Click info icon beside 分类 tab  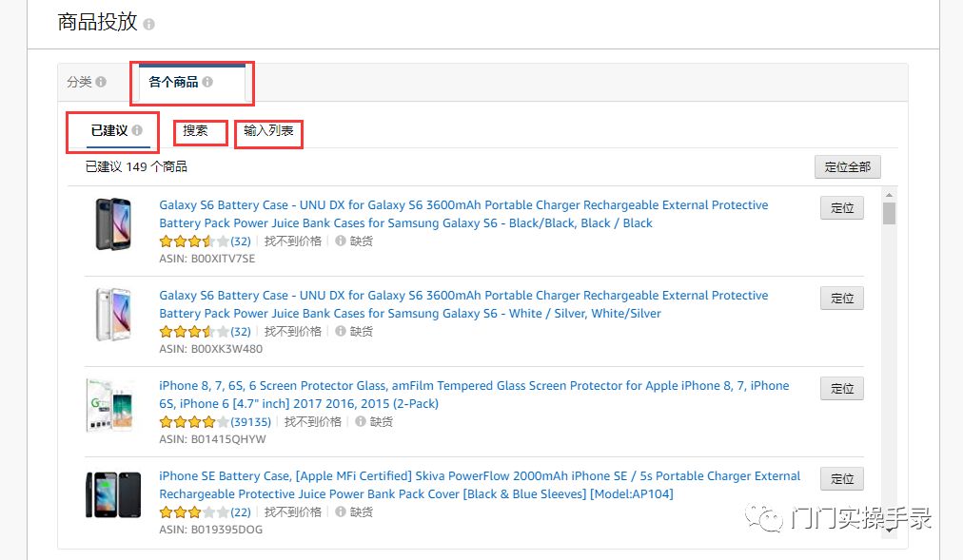pyautogui.click(x=101, y=83)
